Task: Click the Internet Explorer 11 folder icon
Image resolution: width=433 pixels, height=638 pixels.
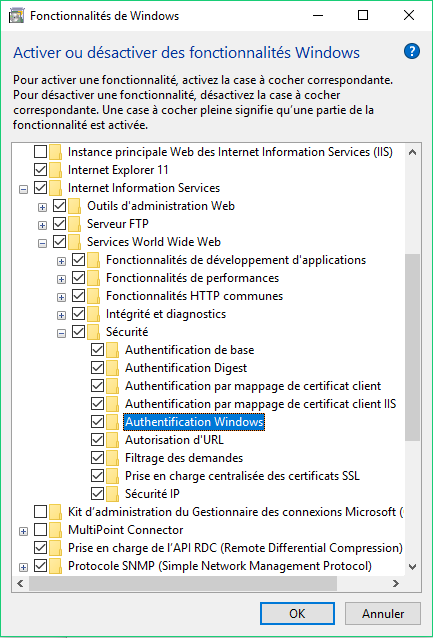Action: pyautogui.click(x=55, y=170)
